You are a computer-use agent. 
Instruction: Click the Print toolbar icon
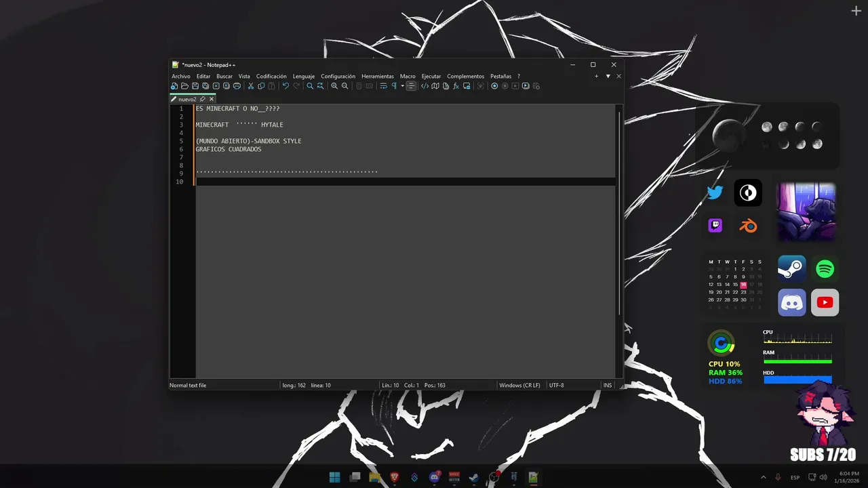tap(237, 86)
